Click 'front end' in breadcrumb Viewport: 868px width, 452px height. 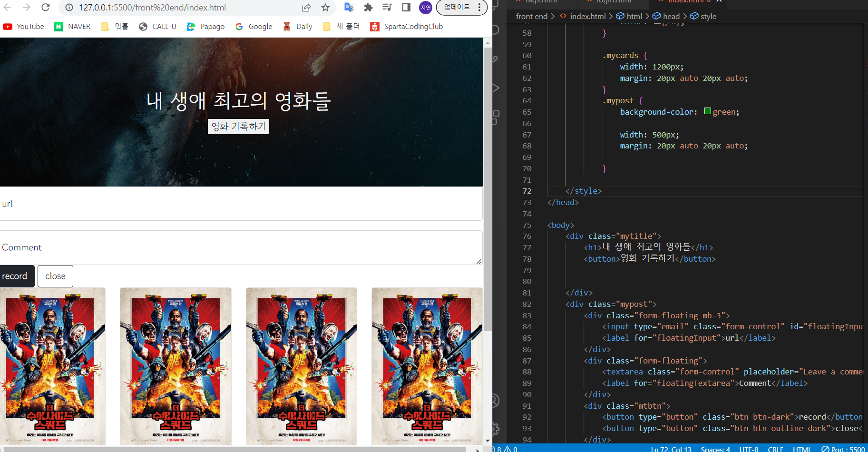532,16
